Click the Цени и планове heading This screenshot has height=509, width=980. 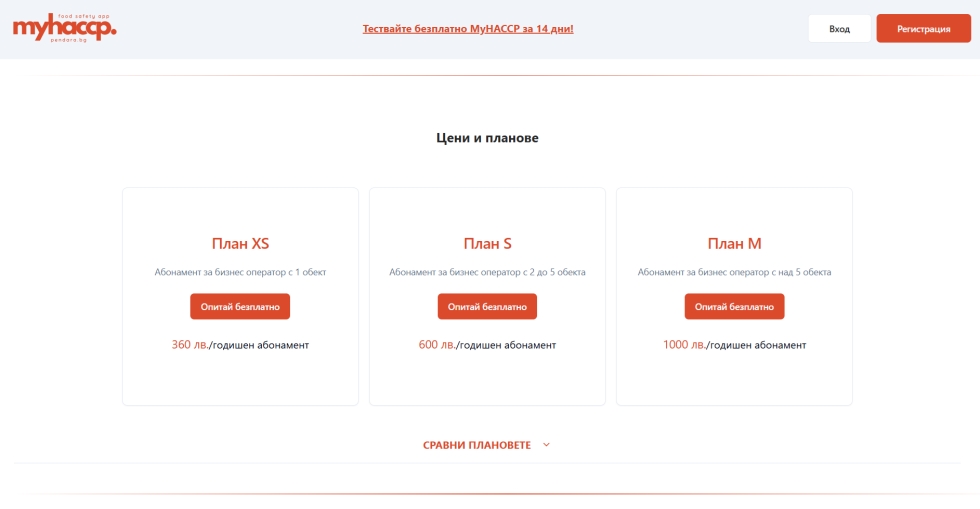487,138
